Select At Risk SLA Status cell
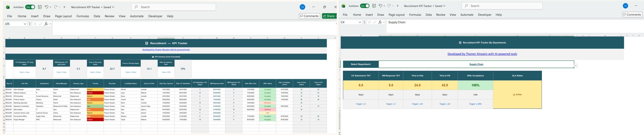The height and width of the screenshot is (135, 644). pyautogui.click(x=517, y=95)
